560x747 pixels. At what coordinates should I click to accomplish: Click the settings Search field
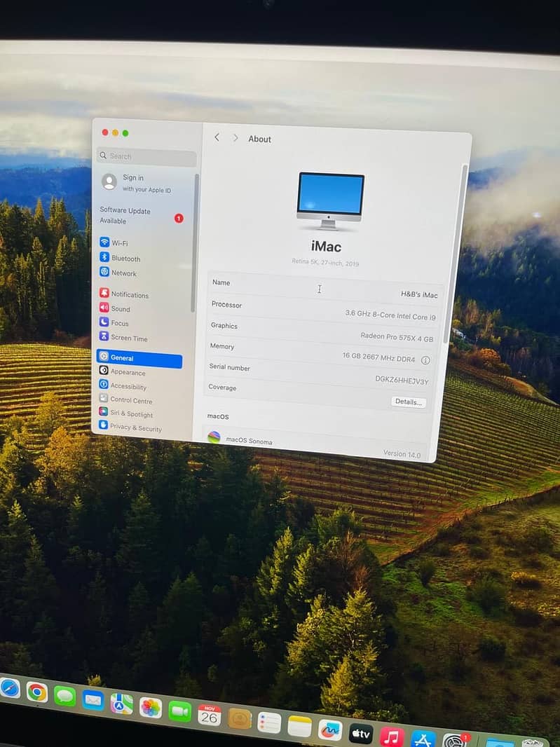click(x=146, y=156)
